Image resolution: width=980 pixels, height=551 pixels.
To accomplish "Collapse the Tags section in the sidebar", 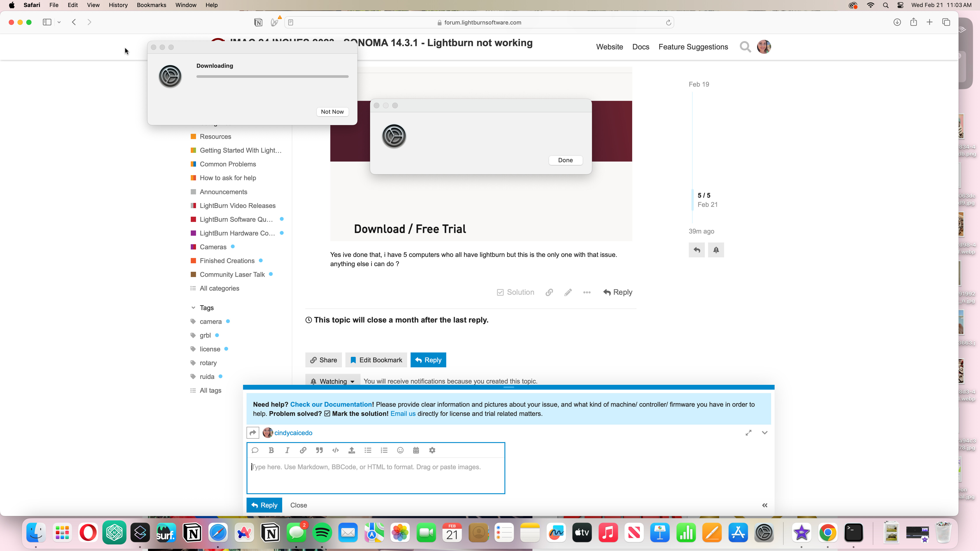I will (193, 308).
